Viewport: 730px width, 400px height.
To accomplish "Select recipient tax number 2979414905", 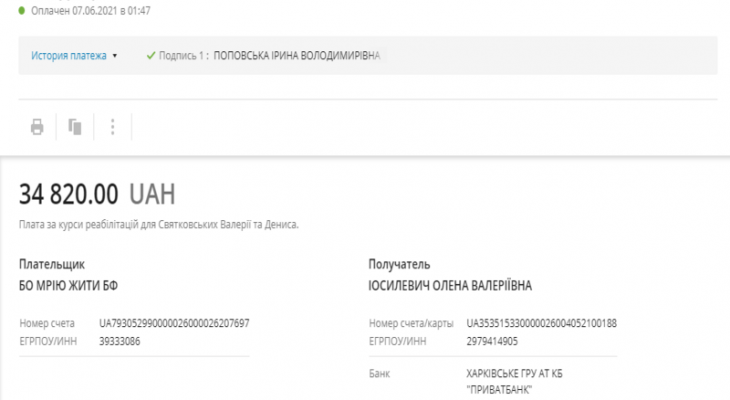I will [x=492, y=341].
